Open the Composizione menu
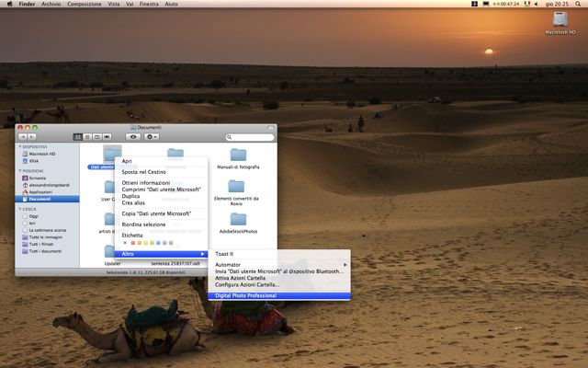The height and width of the screenshot is (368, 588). click(x=85, y=4)
